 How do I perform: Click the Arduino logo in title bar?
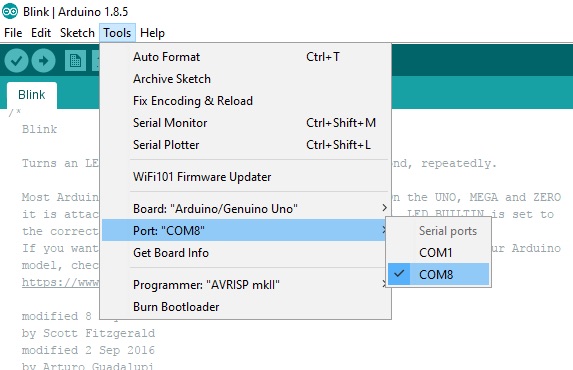10,11
